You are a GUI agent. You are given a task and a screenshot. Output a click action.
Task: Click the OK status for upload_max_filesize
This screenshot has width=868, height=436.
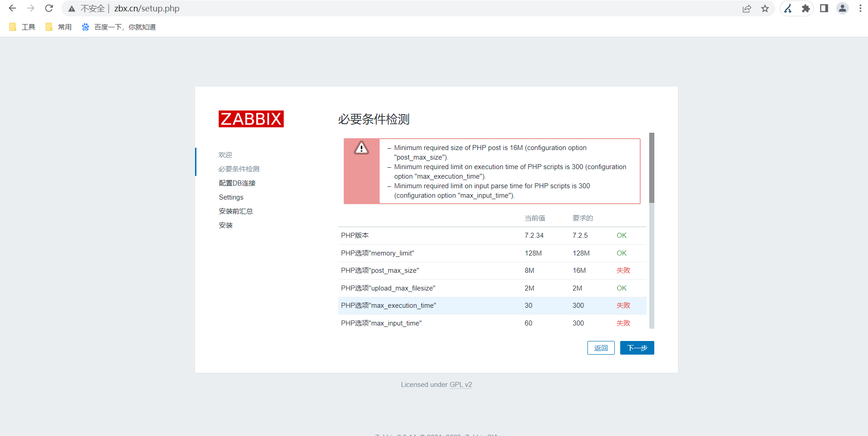coord(622,288)
